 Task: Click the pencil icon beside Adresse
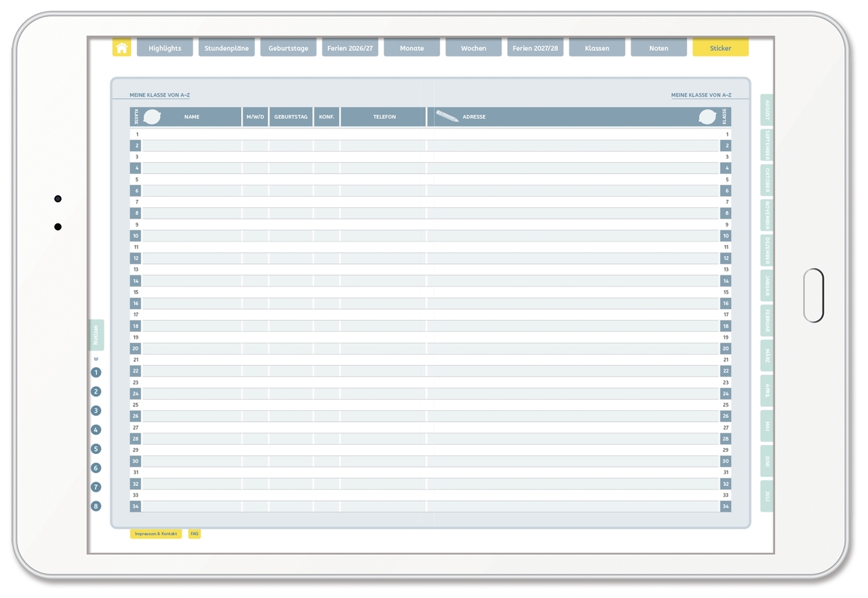coord(447,116)
